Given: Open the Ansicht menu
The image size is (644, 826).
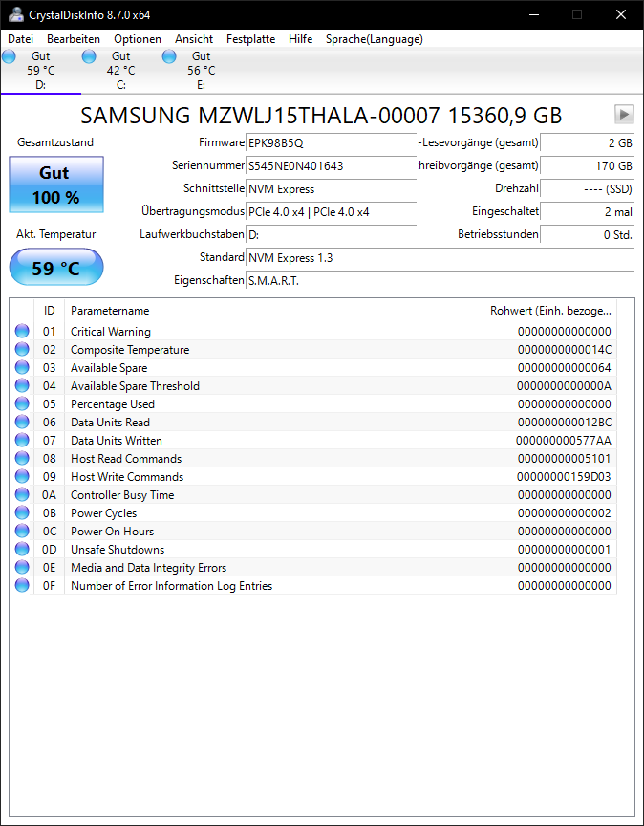Looking at the screenshot, I should point(194,39).
